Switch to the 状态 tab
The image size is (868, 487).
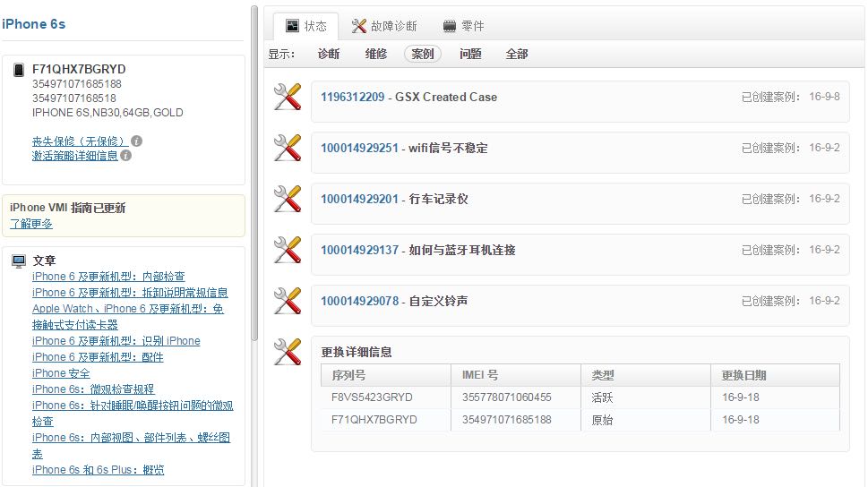tap(306, 26)
